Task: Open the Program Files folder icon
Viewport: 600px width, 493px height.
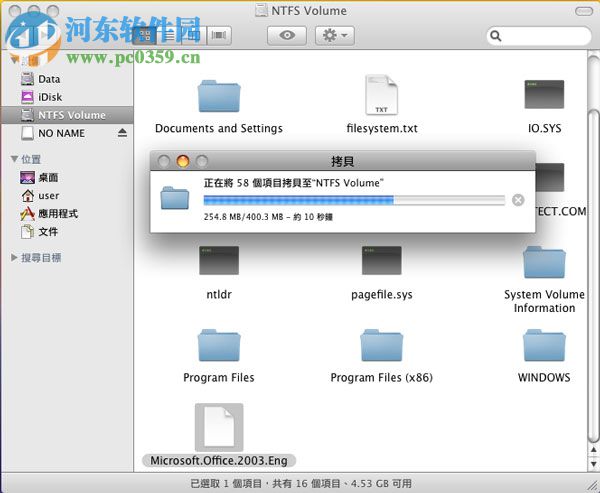Action: (x=219, y=345)
